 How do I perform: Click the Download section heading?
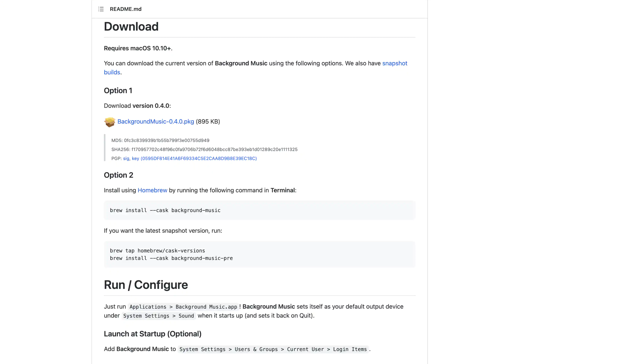(131, 27)
